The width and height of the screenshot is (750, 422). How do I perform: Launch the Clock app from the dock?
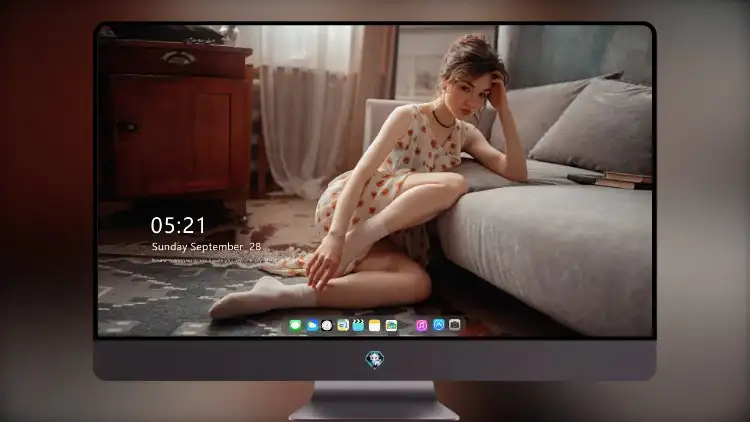[x=327, y=326]
